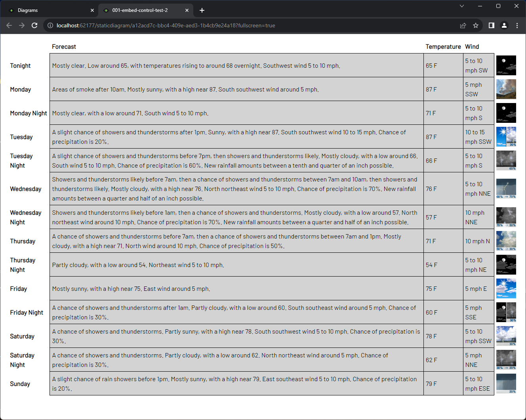526x420 pixels.
Task: Click the new tab plus button
Action: coord(202,10)
